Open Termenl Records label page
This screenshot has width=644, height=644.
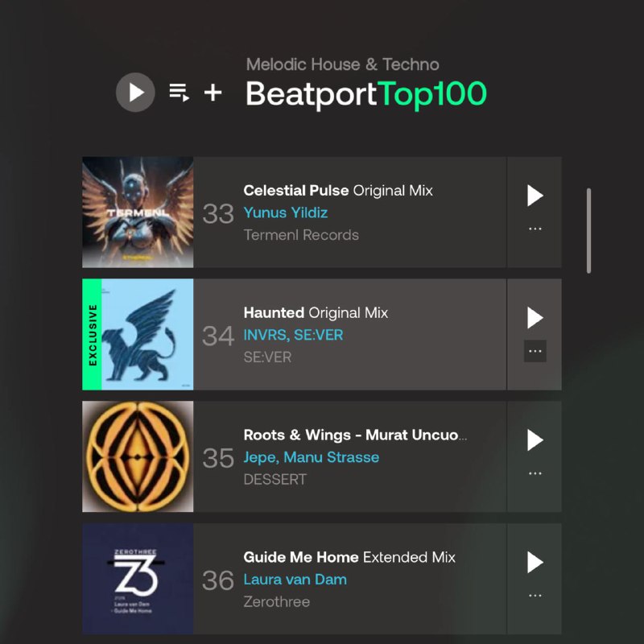[x=301, y=235]
